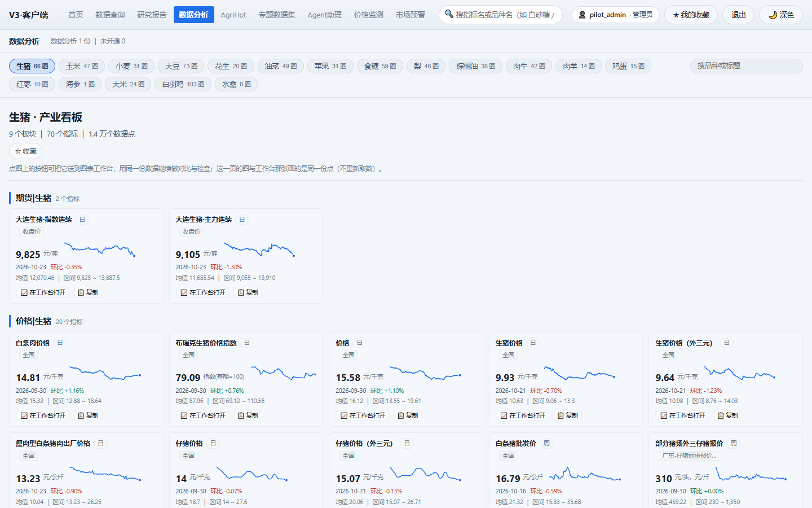
Task: Select the 生猪 66图 category chip
Action: pos(32,66)
